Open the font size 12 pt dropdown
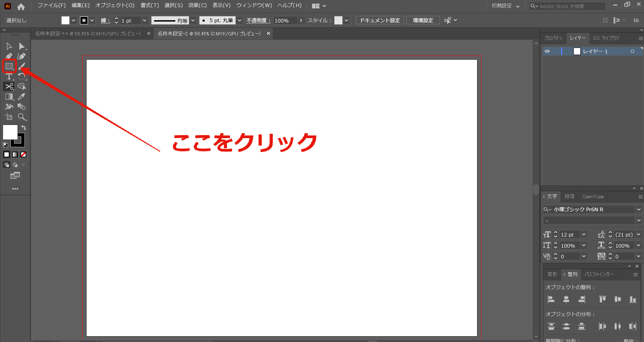This screenshot has height=342, width=644. click(584, 235)
